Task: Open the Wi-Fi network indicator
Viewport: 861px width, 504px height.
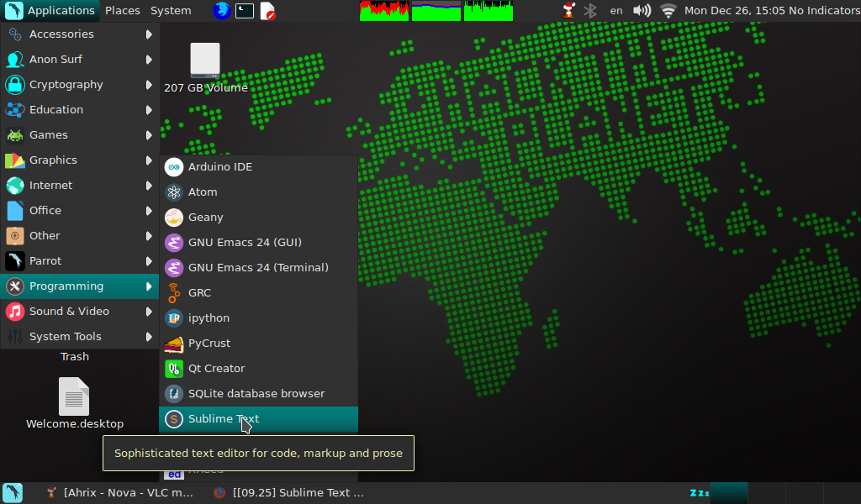Action: 668,10
